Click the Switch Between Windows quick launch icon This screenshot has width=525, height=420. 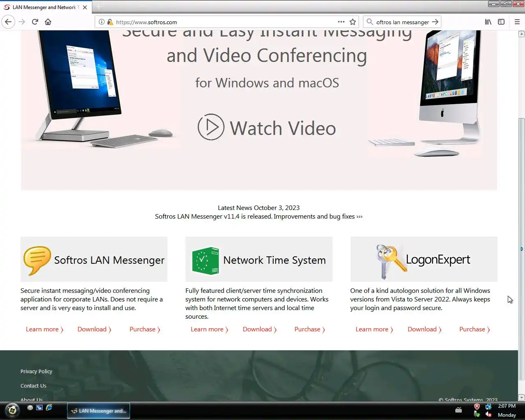(39, 408)
